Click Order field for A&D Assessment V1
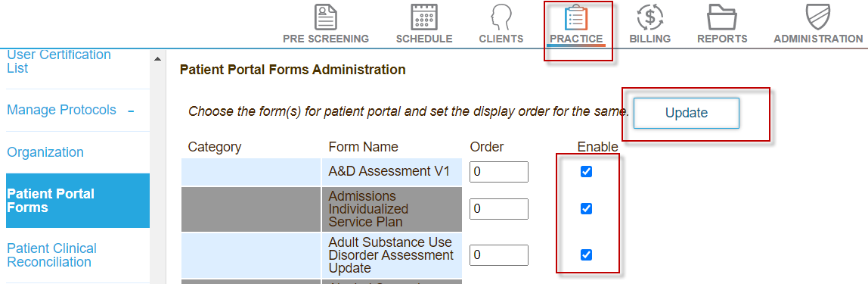This screenshot has height=284, width=868. pyautogui.click(x=499, y=172)
